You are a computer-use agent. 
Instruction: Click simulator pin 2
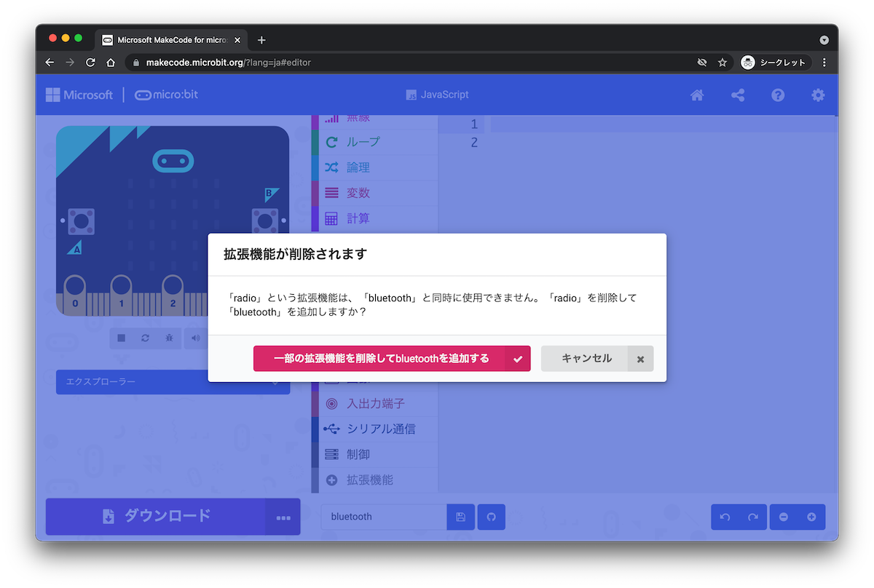click(173, 295)
